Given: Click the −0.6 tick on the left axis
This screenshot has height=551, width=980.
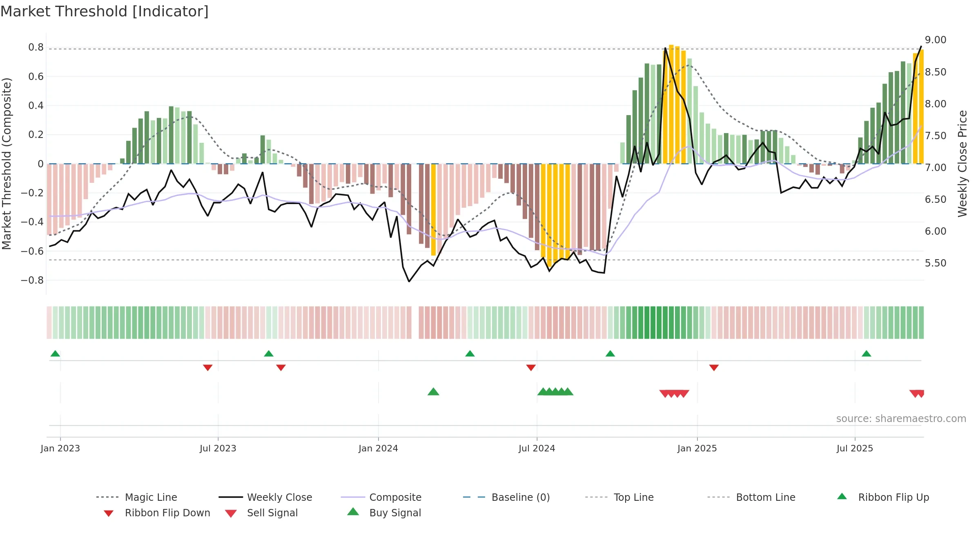Looking at the screenshot, I should coord(32,251).
